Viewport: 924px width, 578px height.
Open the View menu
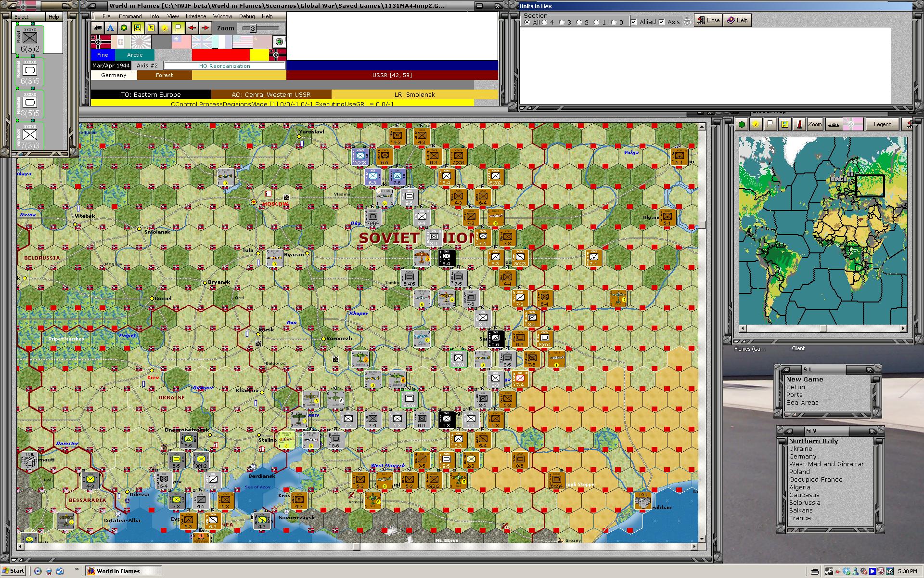[173, 16]
